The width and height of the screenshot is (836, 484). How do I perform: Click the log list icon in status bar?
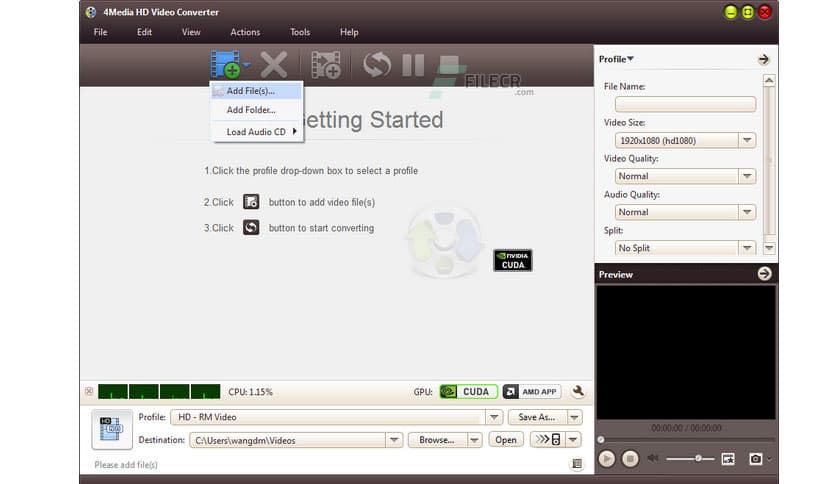[x=577, y=464]
